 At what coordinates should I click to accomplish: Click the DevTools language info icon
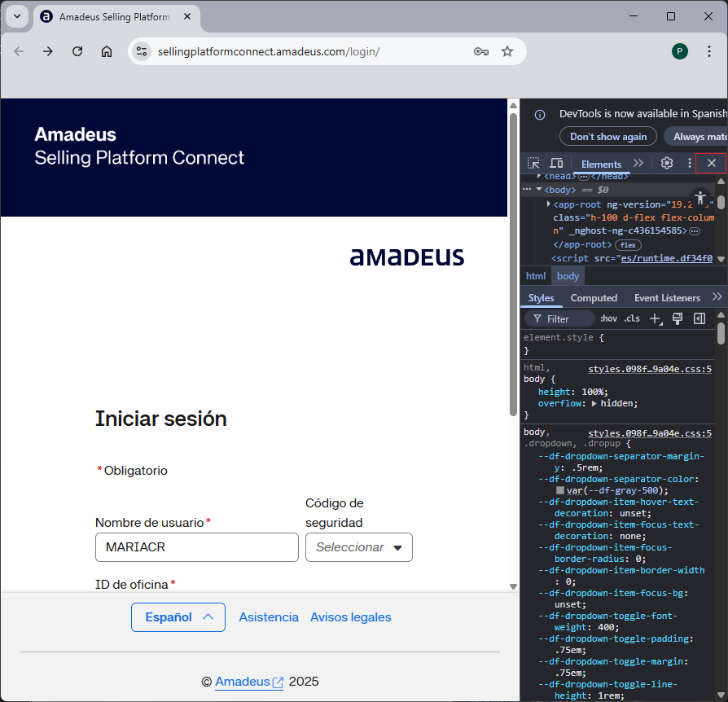(x=540, y=115)
